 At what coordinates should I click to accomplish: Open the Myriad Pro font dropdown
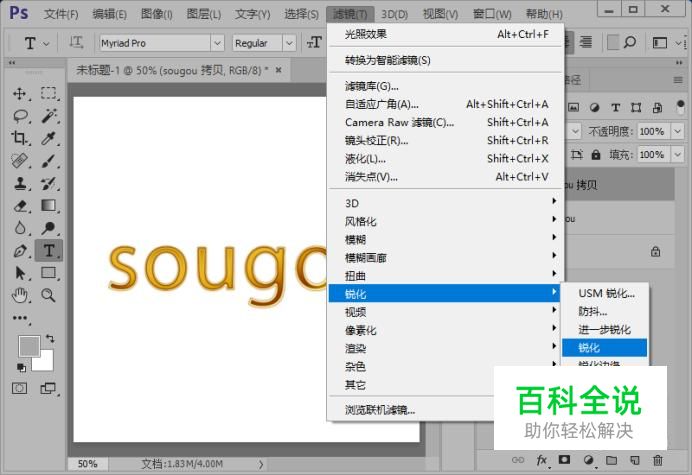coord(217,43)
